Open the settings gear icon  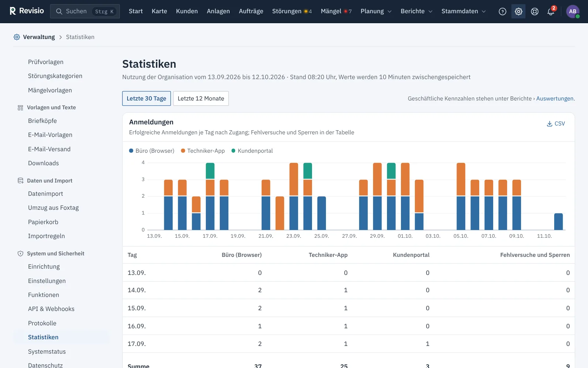pos(519,11)
